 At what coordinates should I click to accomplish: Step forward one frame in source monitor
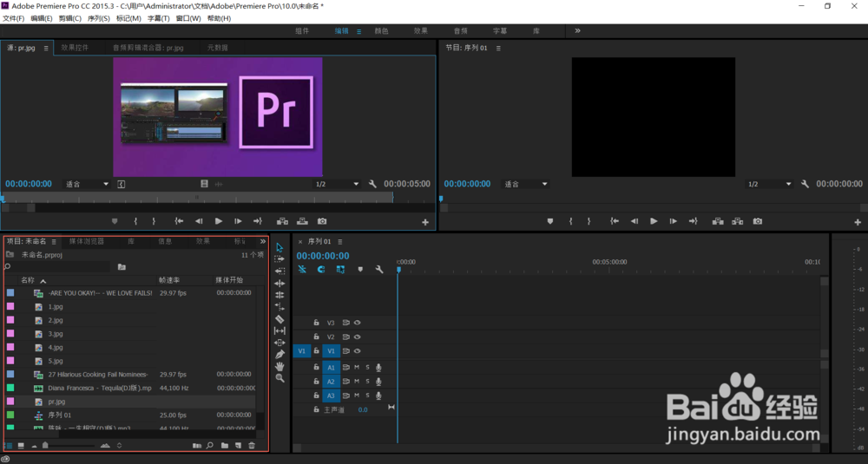click(x=238, y=221)
